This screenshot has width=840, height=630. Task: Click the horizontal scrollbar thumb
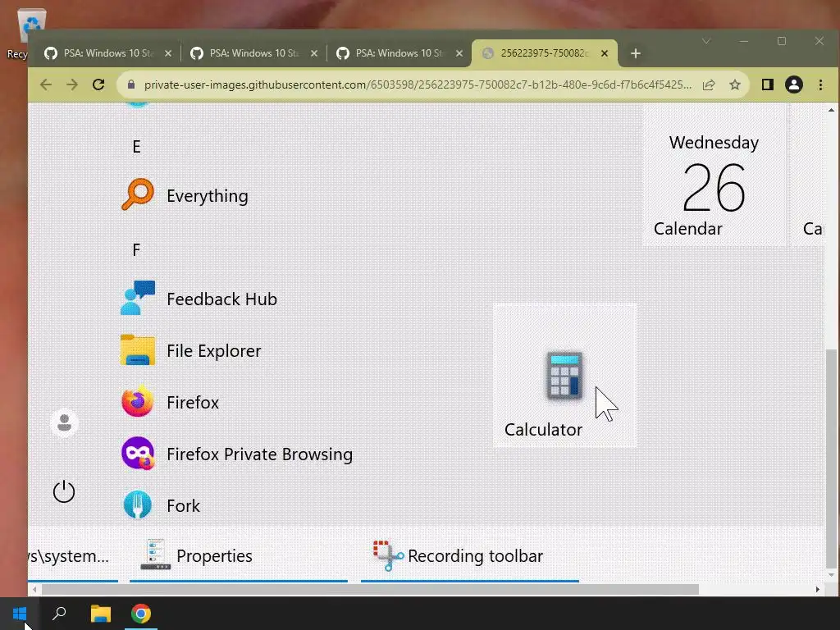pyautogui.click(x=370, y=589)
